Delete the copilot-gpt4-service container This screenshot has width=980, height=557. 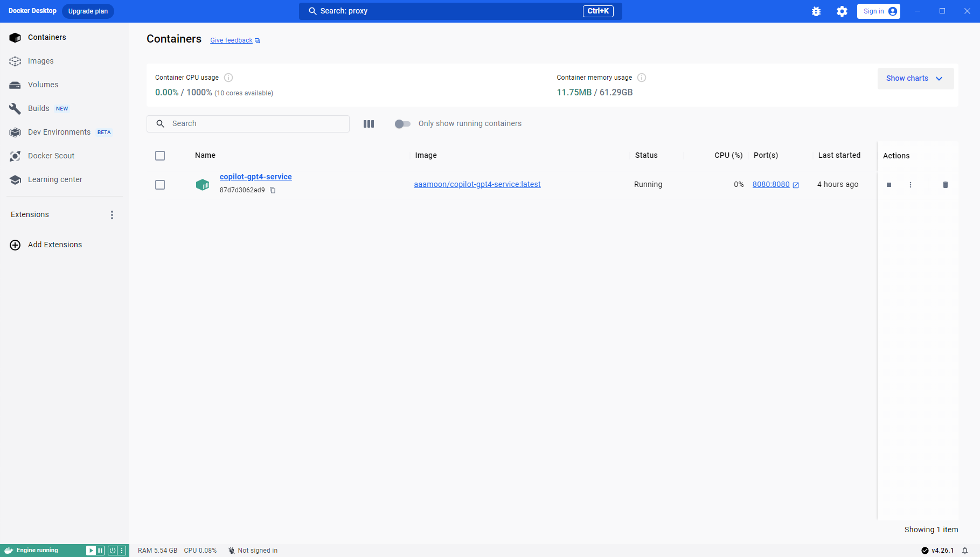tap(945, 185)
